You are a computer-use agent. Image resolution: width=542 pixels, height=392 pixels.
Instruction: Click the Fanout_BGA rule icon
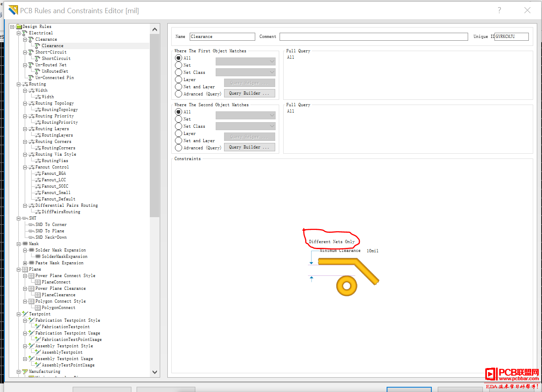pyautogui.click(x=38, y=174)
